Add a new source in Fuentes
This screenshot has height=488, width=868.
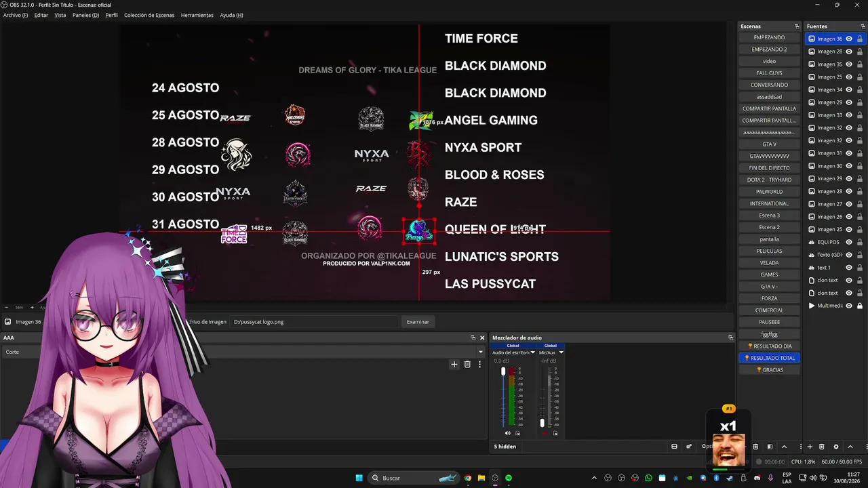click(810, 447)
